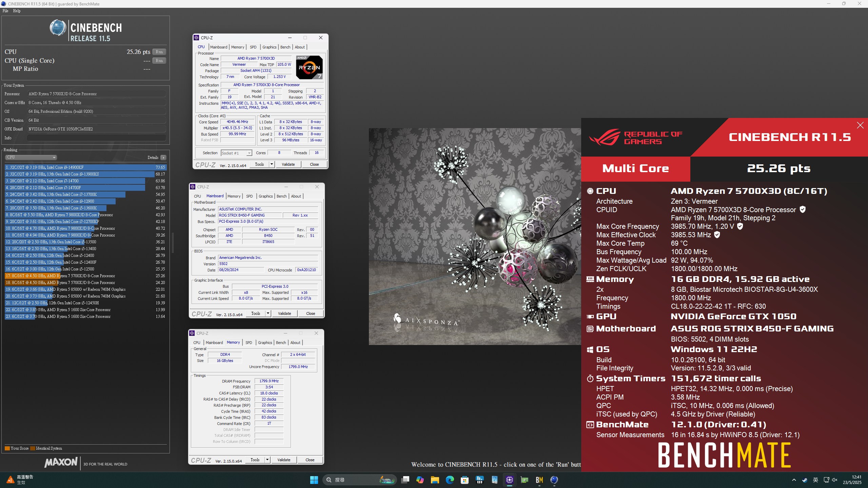Click the Cinebench Release 11.5 logo
This screenshot has height=488, width=868.
click(x=86, y=30)
